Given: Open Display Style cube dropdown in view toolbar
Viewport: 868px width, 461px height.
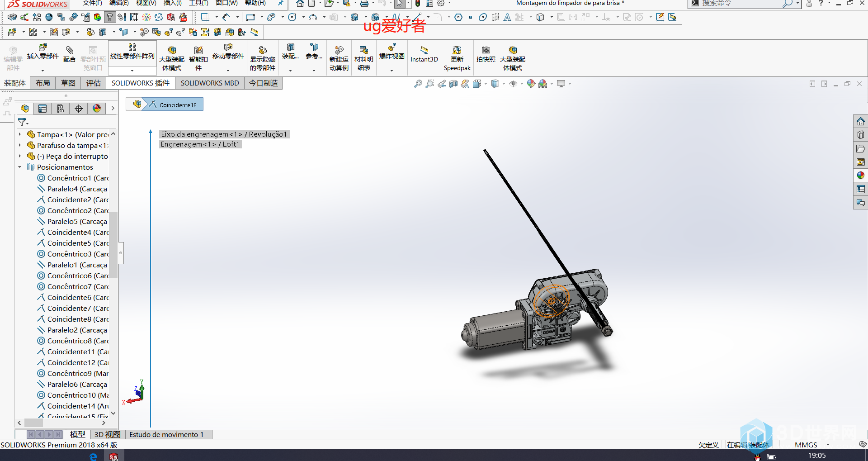Looking at the screenshot, I should (x=504, y=84).
